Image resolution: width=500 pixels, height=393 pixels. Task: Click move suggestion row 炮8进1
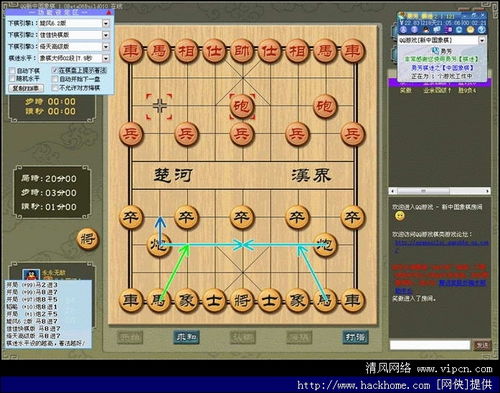[x=32, y=307]
